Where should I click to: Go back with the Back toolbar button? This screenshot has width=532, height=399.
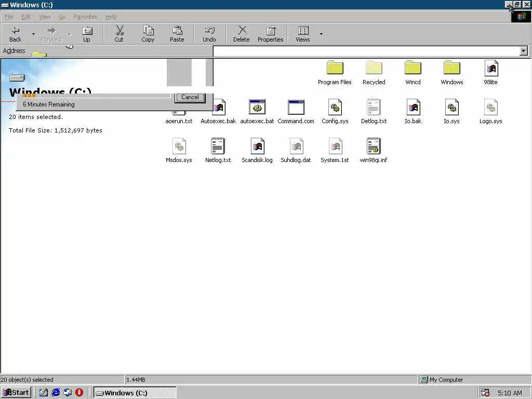(15, 34)
